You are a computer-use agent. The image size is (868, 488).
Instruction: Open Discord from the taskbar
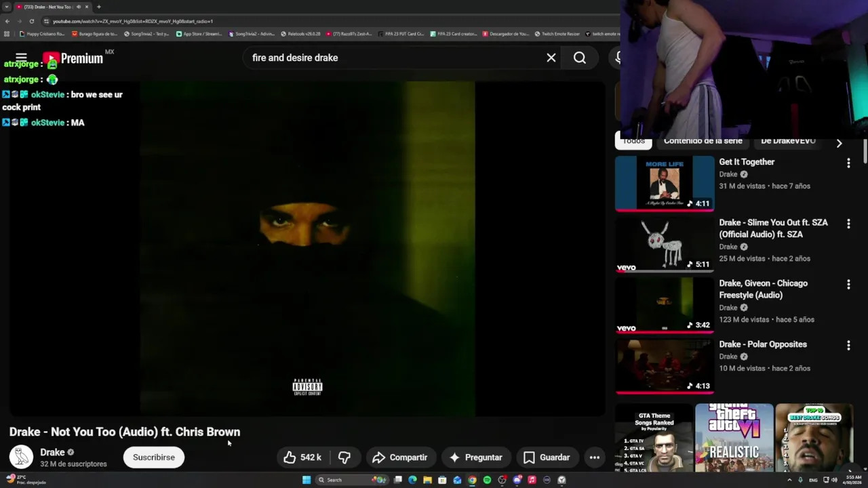517,480
